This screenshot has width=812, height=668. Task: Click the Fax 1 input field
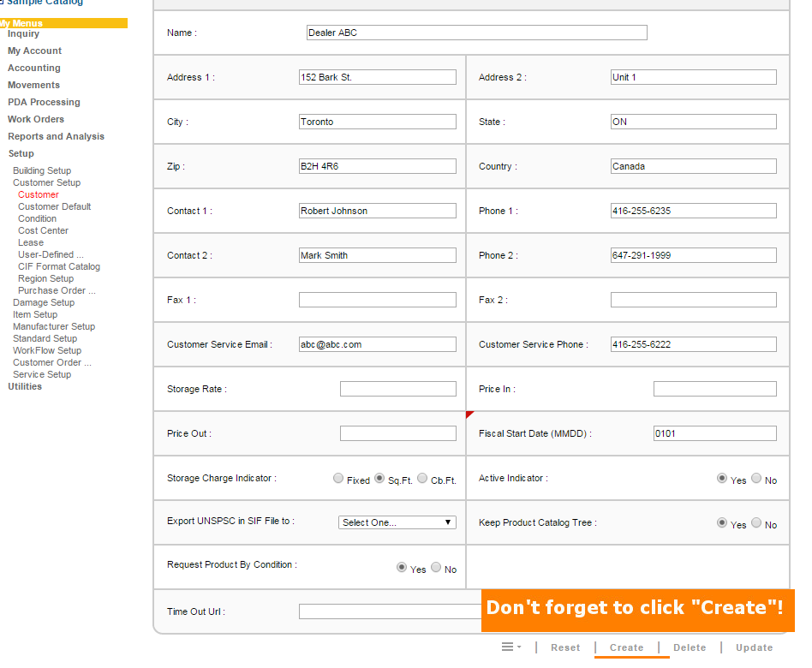[377, 300]
